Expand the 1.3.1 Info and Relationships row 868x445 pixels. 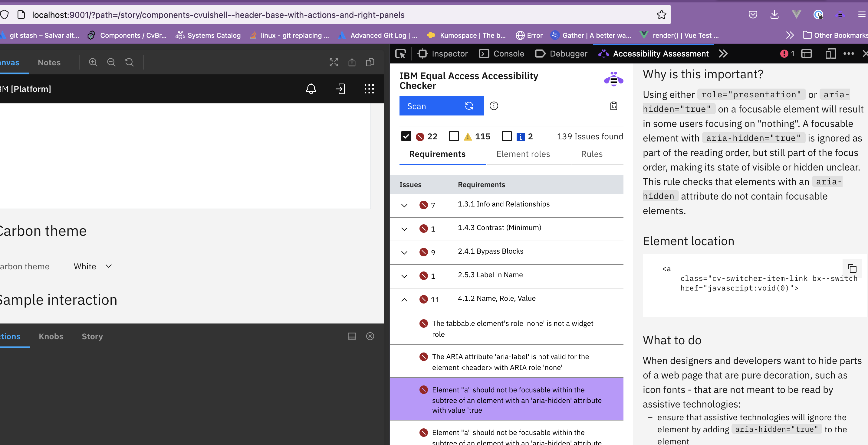pos(404,205)
